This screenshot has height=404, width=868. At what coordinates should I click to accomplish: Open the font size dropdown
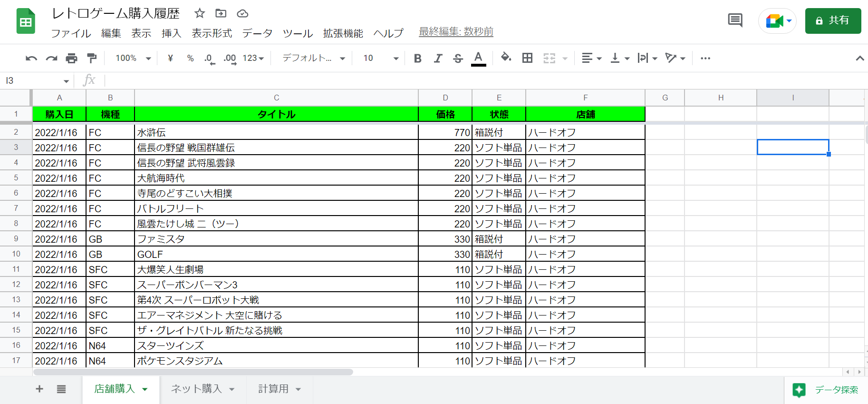380,58
